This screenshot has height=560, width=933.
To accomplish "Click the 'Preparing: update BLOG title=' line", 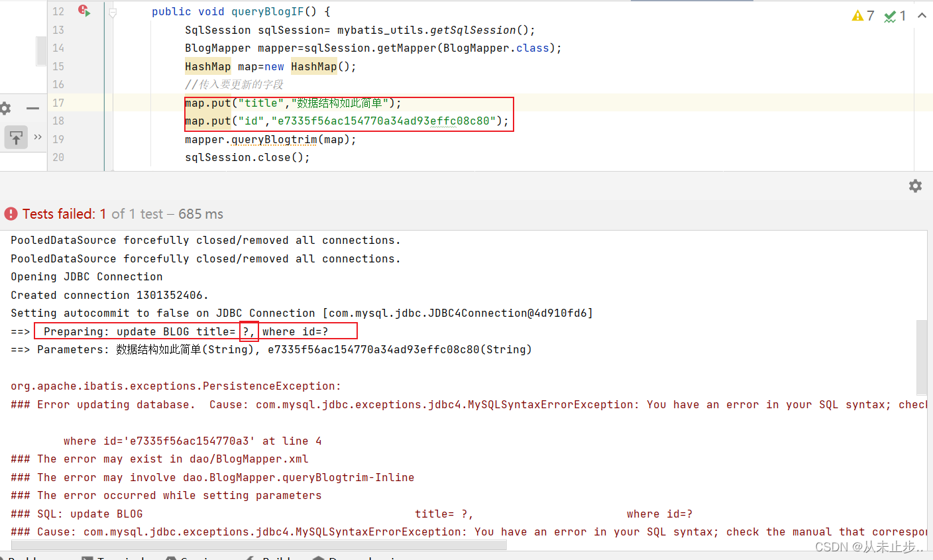I will [x=169, y=331].
